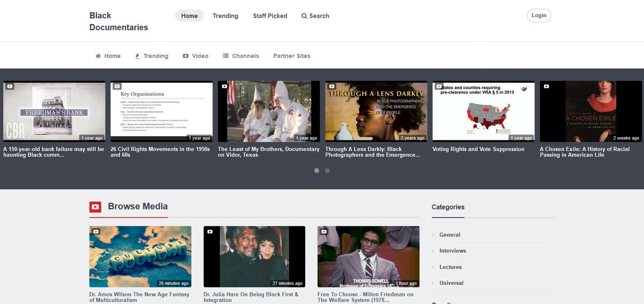Image resolution: width=644 pixels, height=304 pixels.
Task: Open the Home tab in top navigation
Action: (189, 16)
